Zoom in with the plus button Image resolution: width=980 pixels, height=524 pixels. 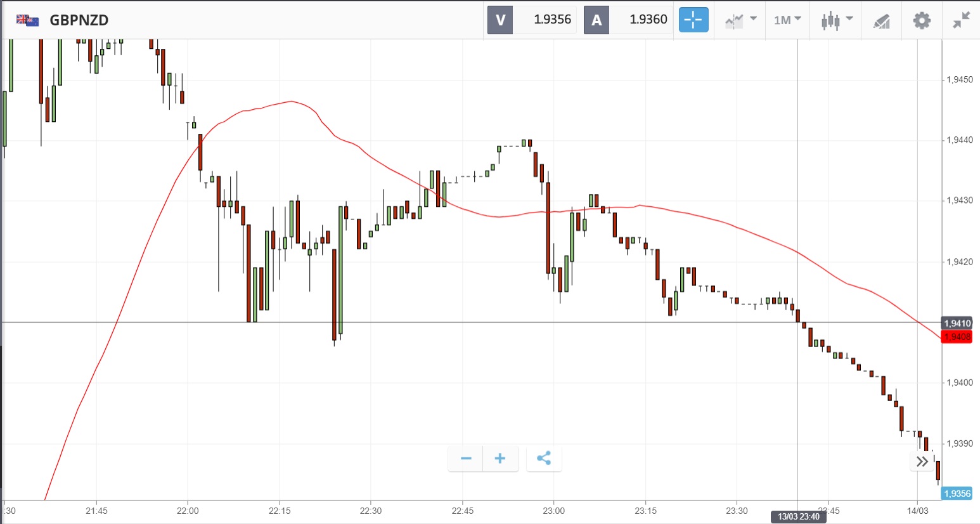click(x=500, y=459)
